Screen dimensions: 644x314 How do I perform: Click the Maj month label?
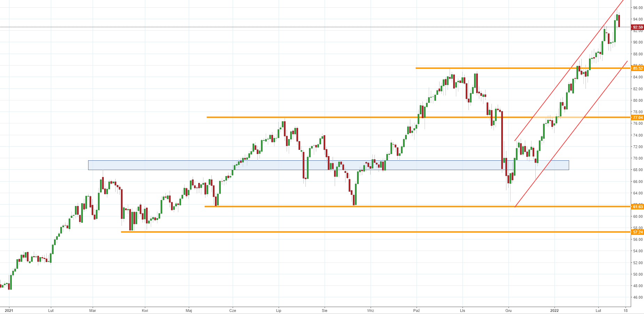click(189, 310)
